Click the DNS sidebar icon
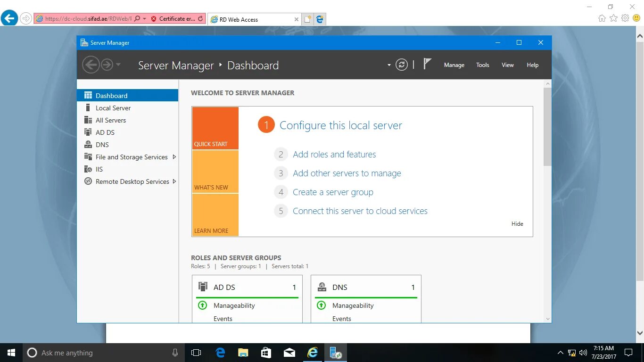The height and width of the screenshot is (362, 644). coord(88,145)
